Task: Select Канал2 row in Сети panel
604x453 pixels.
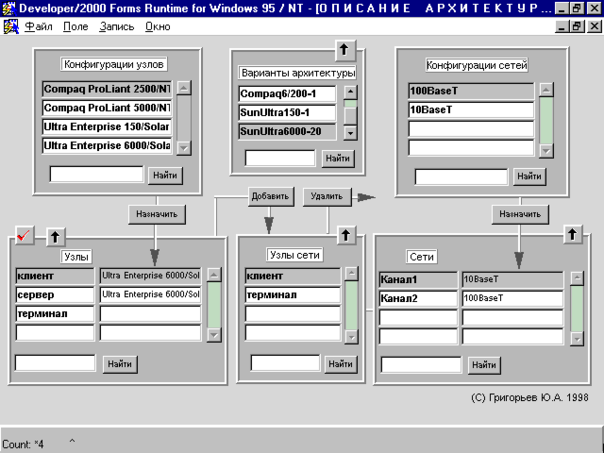Action: 418,299
